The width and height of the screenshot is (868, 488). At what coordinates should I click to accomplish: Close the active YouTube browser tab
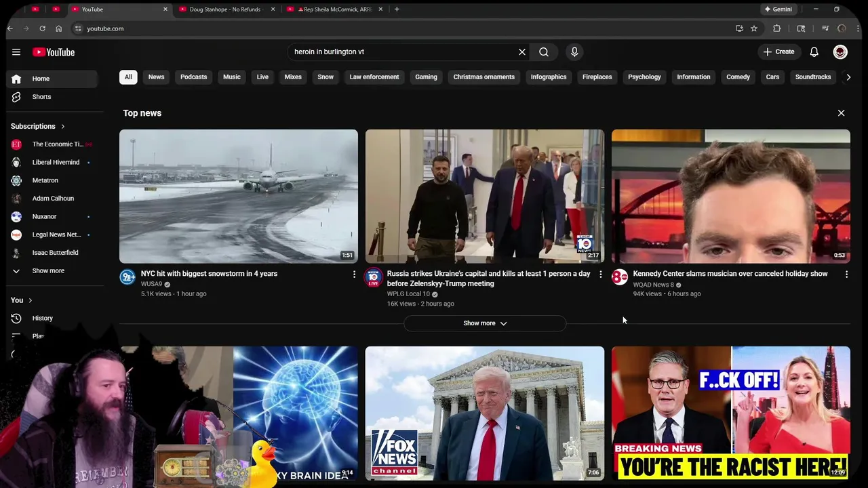(x=165, y=9)
